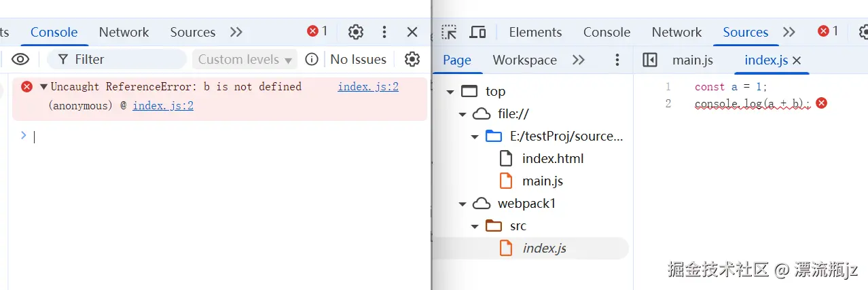
Task: Select main.js in the file tree
Action: [542, 181]
